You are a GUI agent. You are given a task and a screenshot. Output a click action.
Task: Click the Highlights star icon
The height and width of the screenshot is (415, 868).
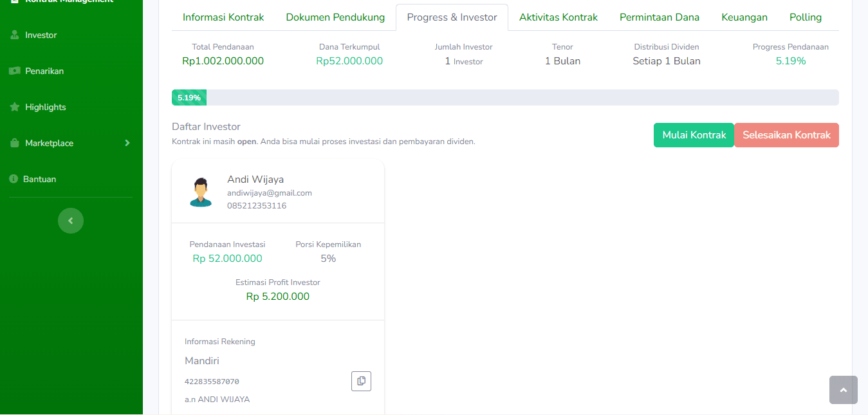click(x=15, y=107)
